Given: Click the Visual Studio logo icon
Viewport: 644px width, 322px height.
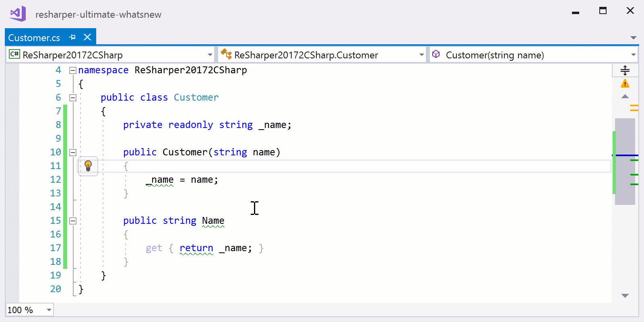Looking at the screenshot, I should [x=18, y=14].
